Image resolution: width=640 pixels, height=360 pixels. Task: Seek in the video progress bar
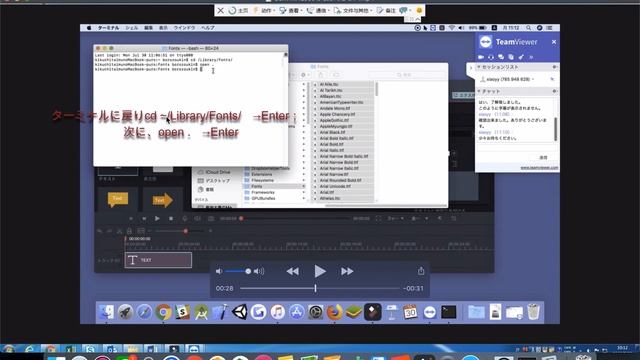(320, 288)
